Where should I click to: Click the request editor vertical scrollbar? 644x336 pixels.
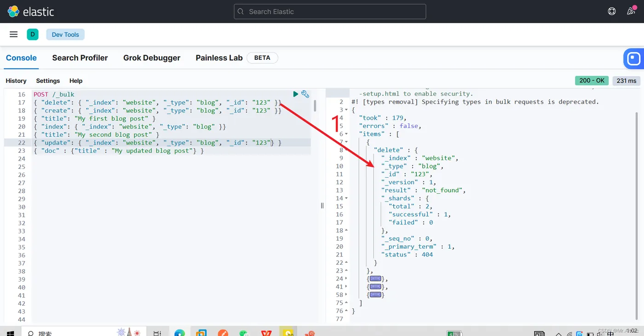(x=315, y=105)
